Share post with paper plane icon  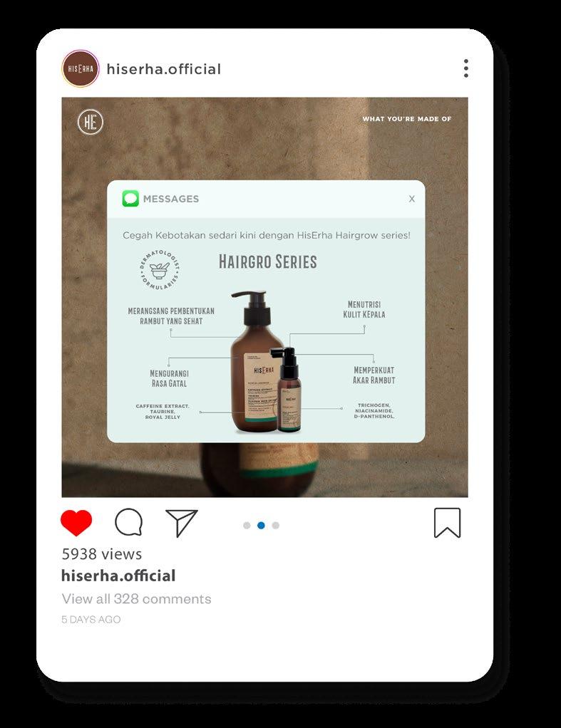pos(182,523)
